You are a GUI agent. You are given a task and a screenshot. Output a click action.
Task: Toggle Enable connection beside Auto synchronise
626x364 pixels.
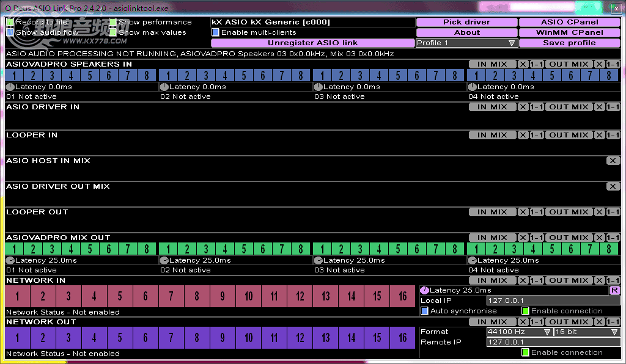point(525,311)
